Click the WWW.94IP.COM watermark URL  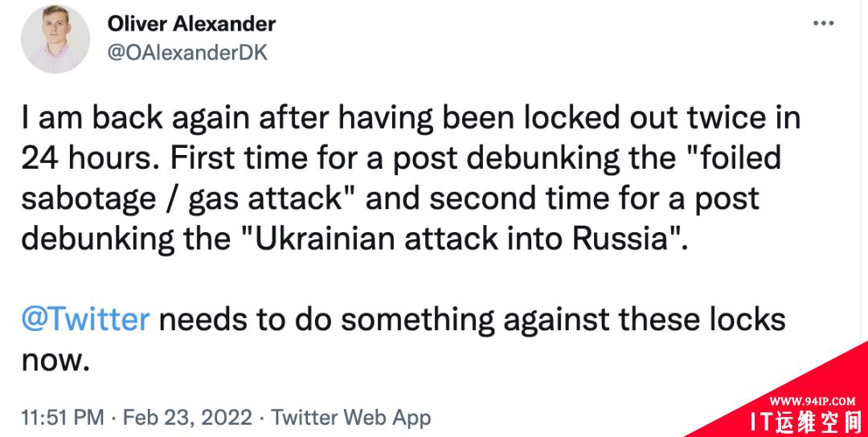tap(812, 401)
